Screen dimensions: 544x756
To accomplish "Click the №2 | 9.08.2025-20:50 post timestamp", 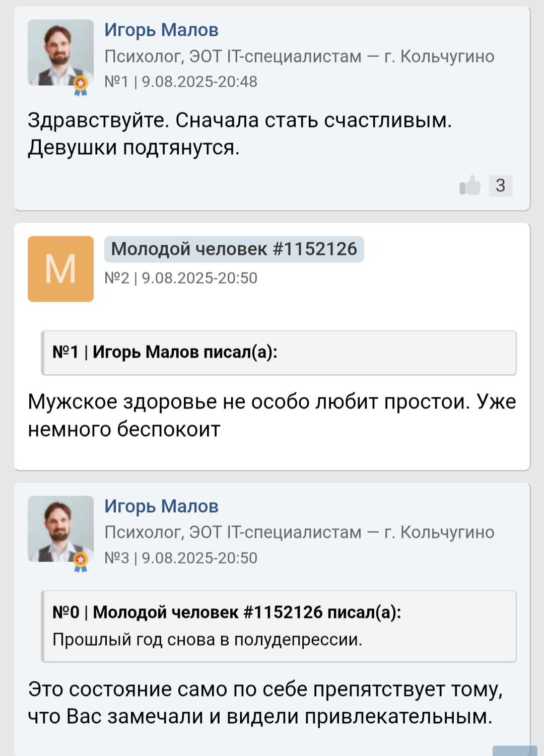I will tap(181, 278).
